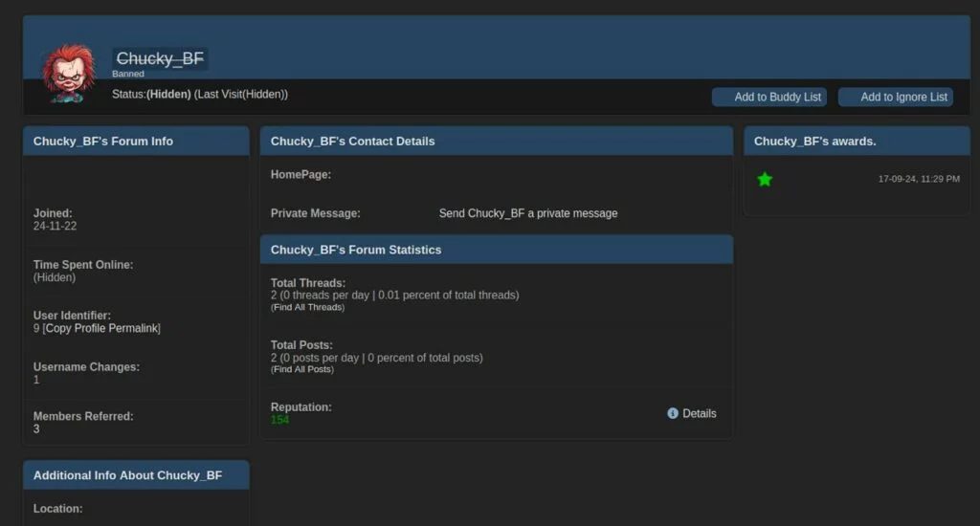This screenshot has width=980, height=526.
Task: Click the Chucky_BF's Contact Details header
Action: (x=352, y=141)
